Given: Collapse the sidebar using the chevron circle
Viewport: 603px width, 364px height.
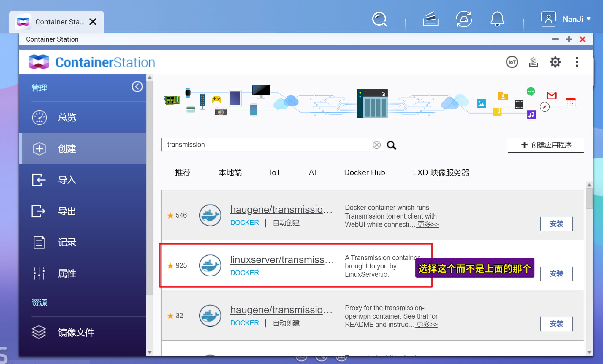Looking at the screenshot, I should pos(137,87).
